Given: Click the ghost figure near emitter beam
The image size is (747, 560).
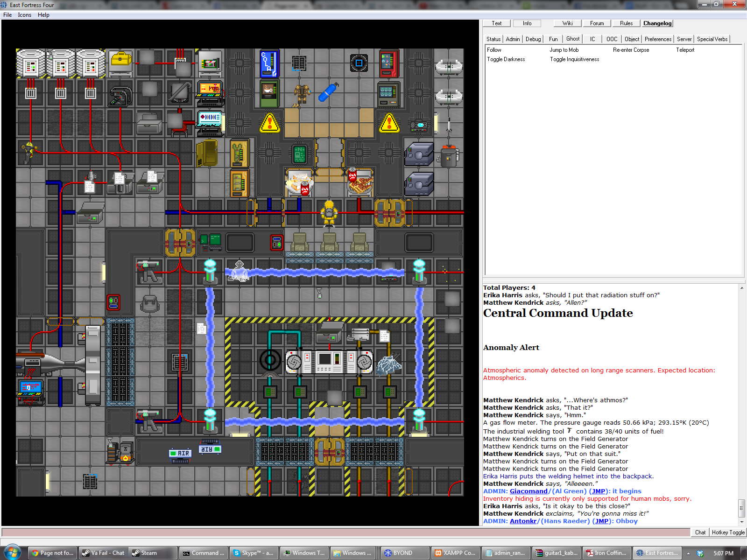Looking at the screenshot, I should pos(240,271).
